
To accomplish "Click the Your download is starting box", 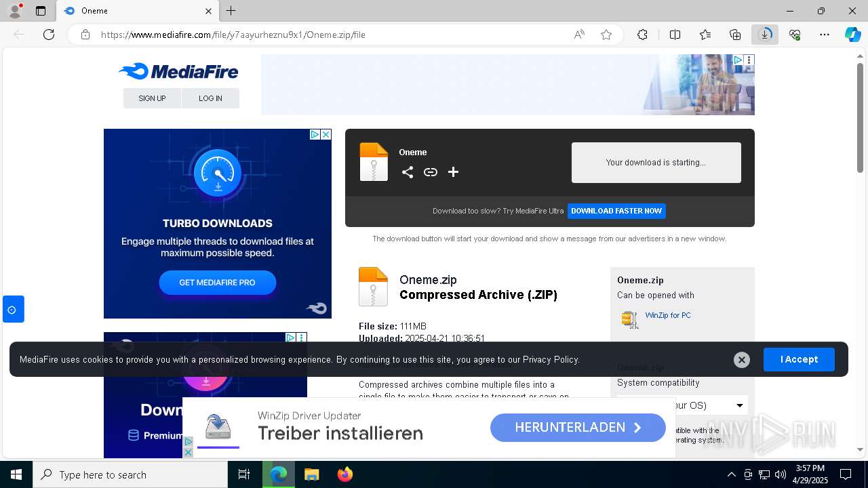I will pos(656,163).
